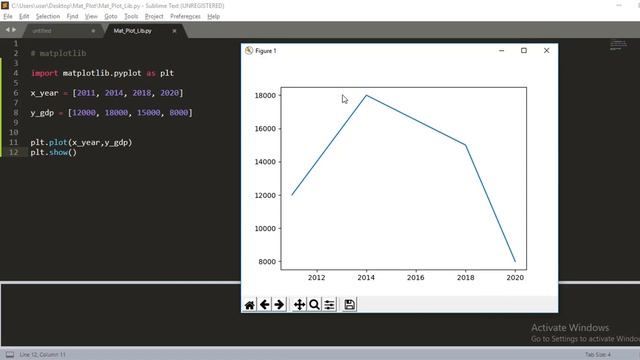Close the untitled tab
Viewport: 640px width, 360px height.
[93, 31]
